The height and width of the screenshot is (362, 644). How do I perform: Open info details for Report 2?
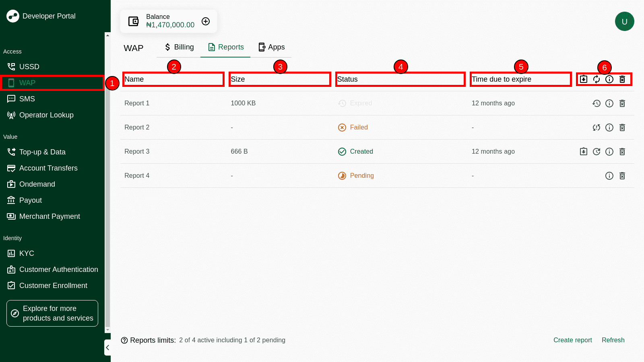609,128
